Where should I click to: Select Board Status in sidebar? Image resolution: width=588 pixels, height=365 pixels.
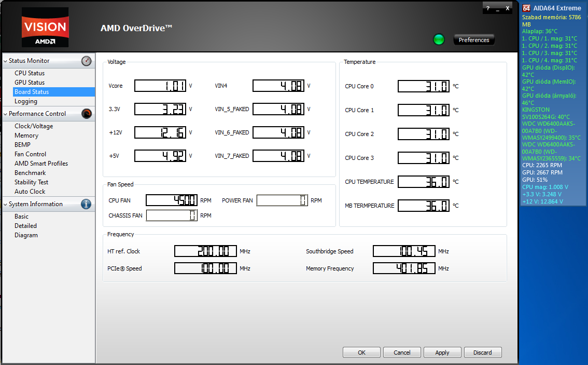[x=53, y=92]
